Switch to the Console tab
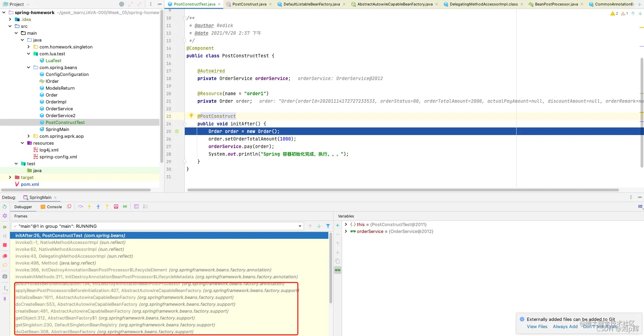 [52, 207]
